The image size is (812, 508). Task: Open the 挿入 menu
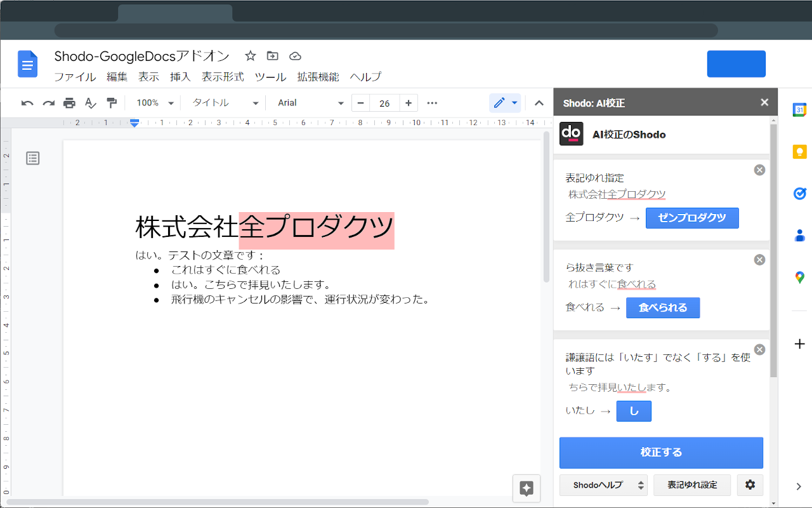point(180,77)
